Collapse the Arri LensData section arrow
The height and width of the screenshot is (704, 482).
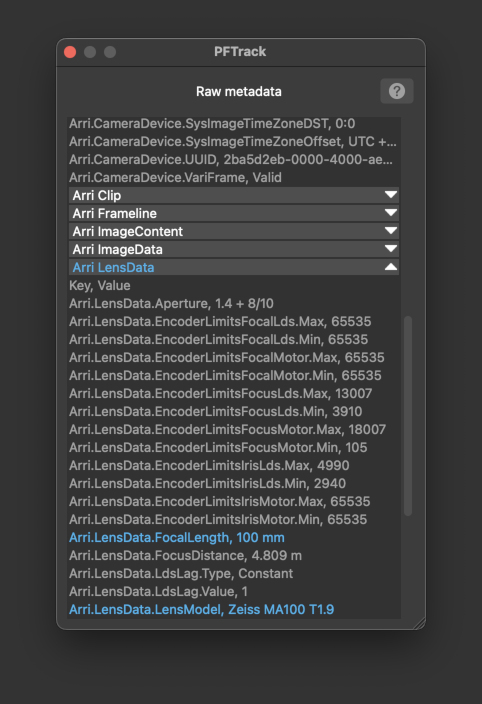[x=390, y=267]
